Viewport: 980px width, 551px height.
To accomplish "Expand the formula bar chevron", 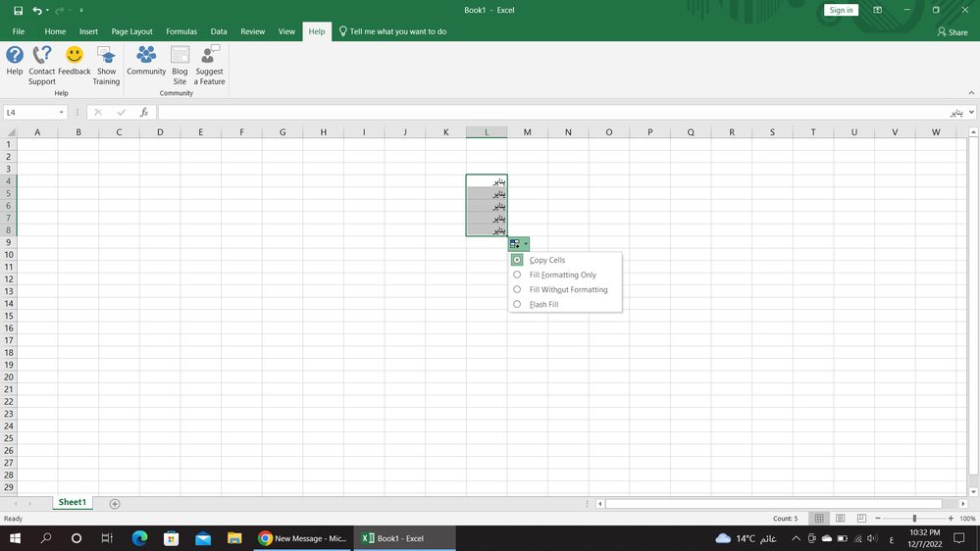I will point(971,113).
